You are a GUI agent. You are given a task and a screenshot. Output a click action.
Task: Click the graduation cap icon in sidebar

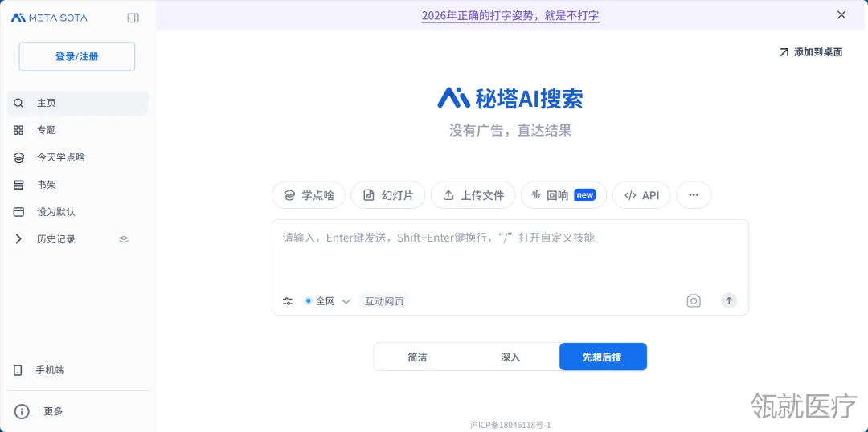pyautogui.click(x=18, y=157)
